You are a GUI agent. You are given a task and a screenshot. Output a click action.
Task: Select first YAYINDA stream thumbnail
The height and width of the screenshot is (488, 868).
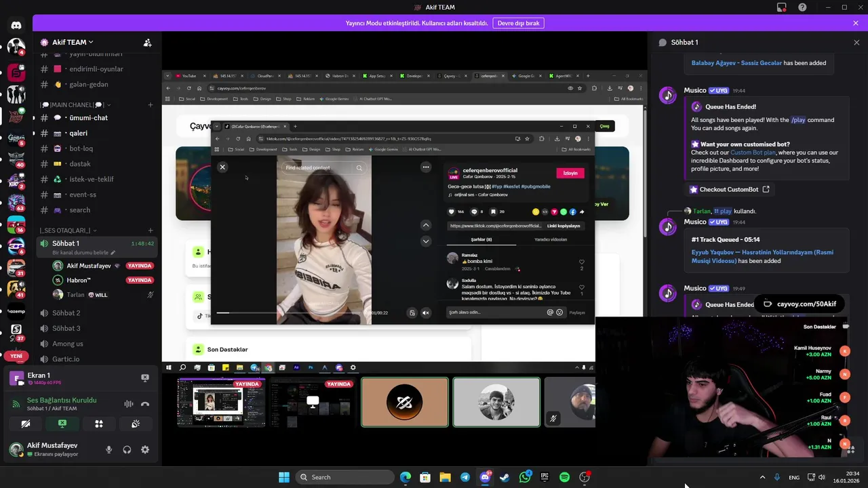221,403
